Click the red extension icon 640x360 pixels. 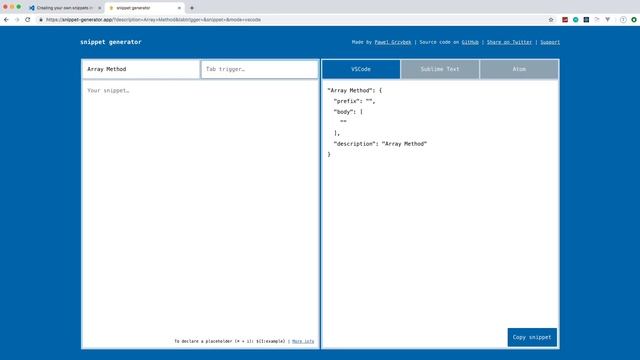pyautogui.click(x=565, y=20)
